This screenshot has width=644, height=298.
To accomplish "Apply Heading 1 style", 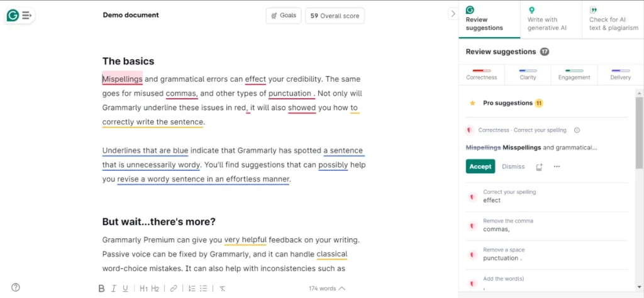I will (x=143, y=289).
